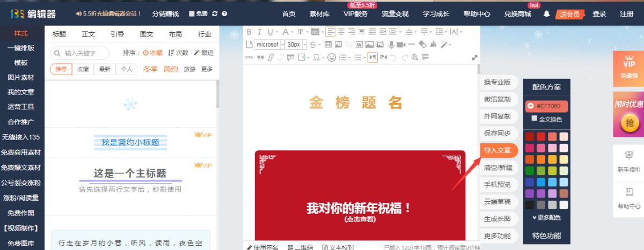This screenshot has width=644, height=250.
Task: Activate the 个人 filter button
Action: point(127,69)
